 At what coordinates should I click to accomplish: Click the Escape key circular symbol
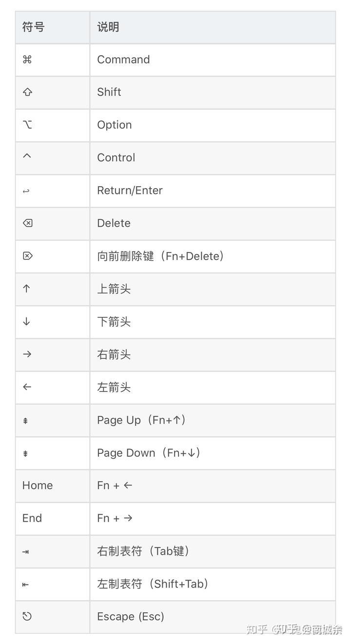pos(27,616)
